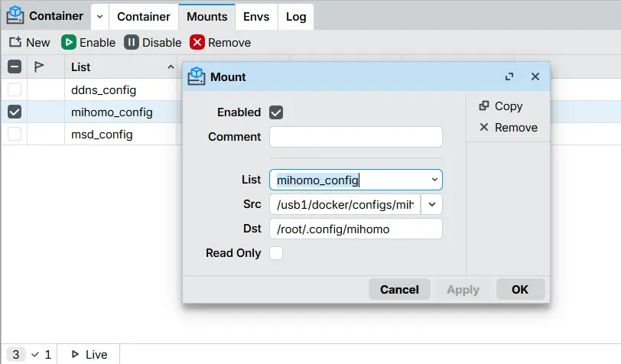Click the flag column header icon
The height and width of the screenshot is (364, 621).
tap(39, 67)
